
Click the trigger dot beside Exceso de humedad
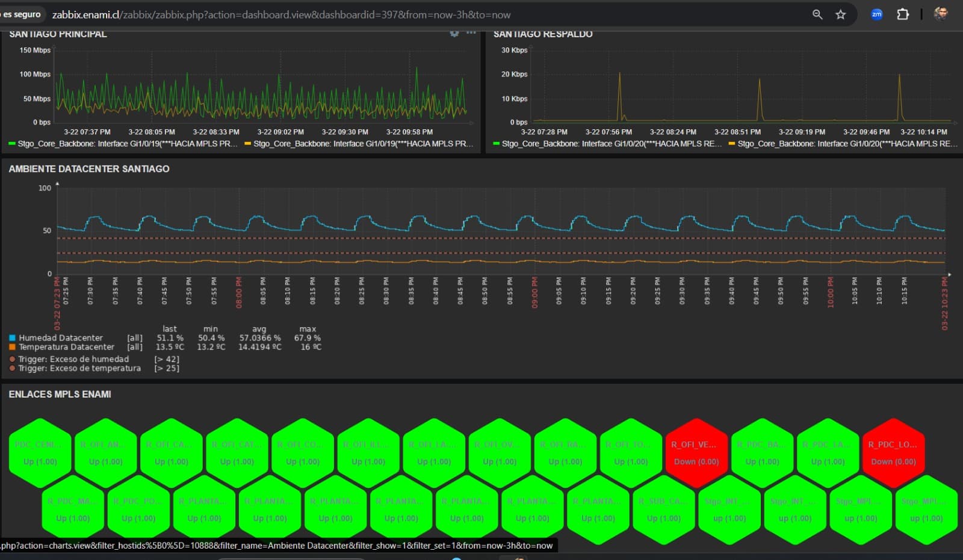11,358
